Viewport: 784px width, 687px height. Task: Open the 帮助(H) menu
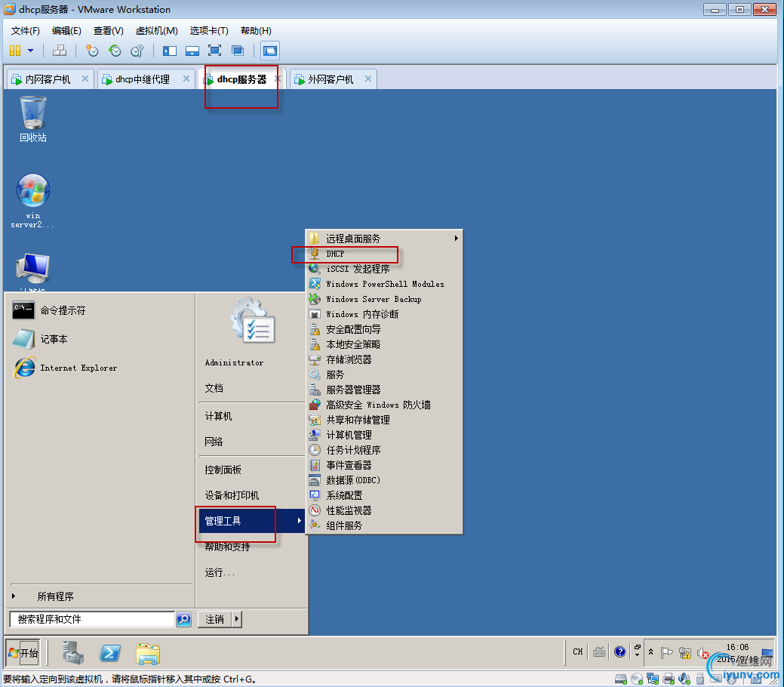pyautogui.click(x=256, y=31)
